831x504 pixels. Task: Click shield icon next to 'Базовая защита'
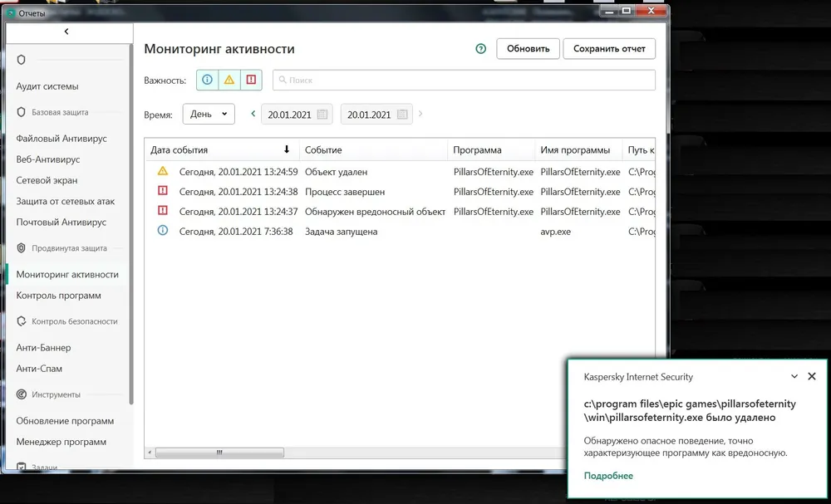pos(22,112)
